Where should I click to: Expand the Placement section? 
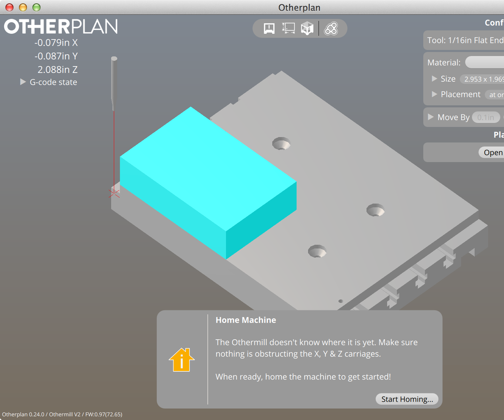click(434, 95)
